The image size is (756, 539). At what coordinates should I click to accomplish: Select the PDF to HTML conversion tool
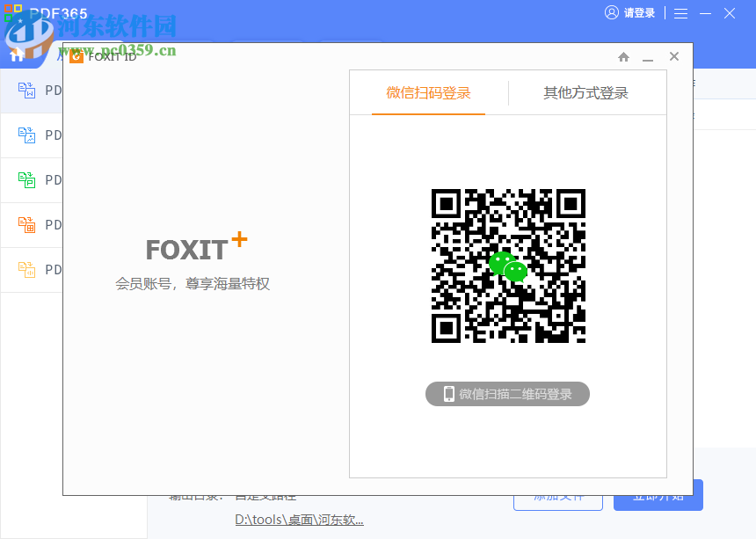(35, 269)
